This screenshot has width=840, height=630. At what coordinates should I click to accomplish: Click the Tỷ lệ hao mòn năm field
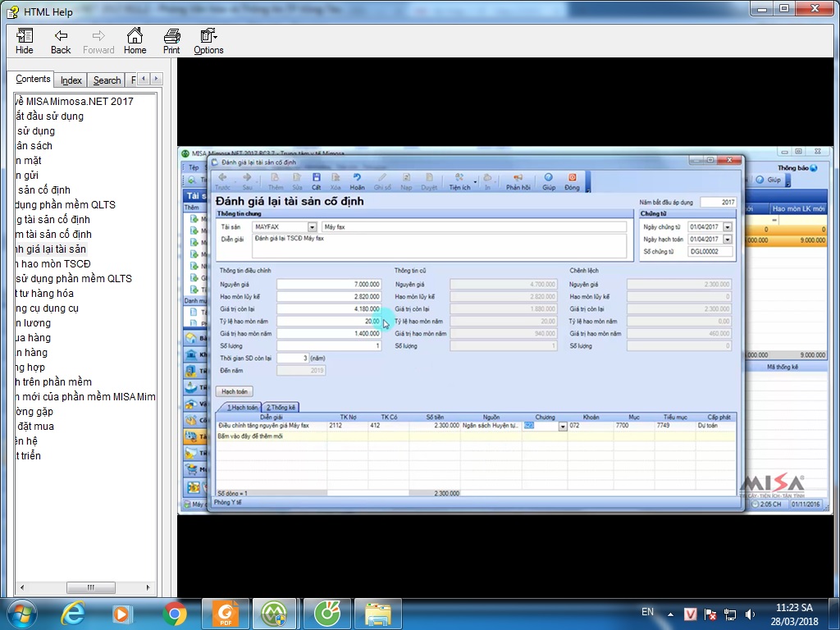[x=328, y=322]
